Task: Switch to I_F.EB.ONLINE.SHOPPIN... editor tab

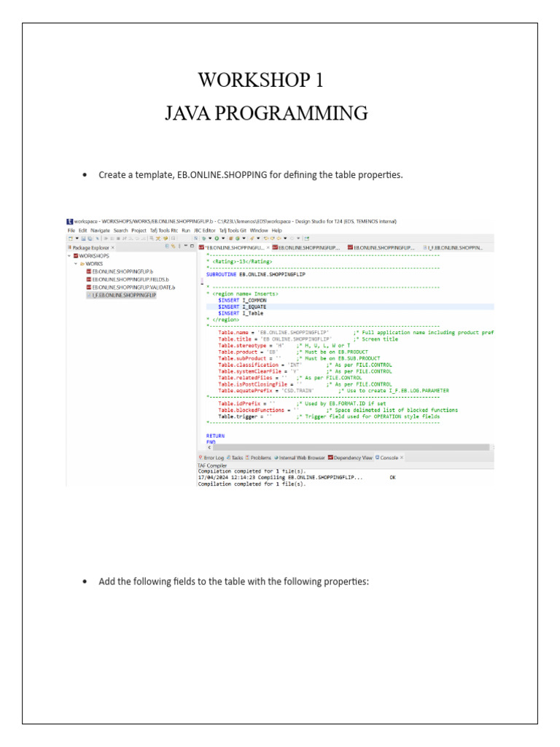Action: click(453, 248)
